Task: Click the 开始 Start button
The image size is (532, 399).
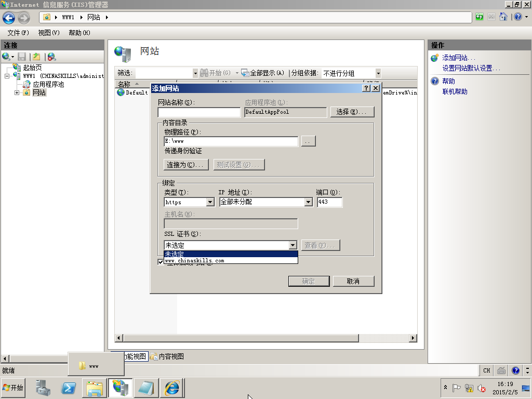Action: 13,388
